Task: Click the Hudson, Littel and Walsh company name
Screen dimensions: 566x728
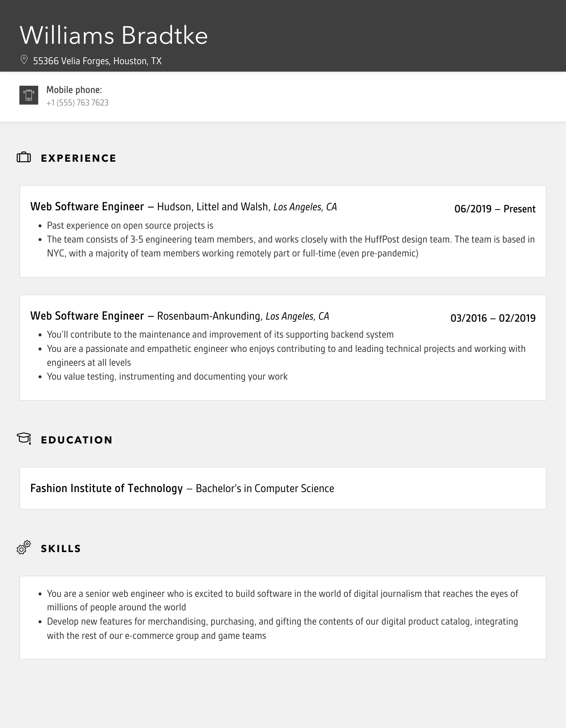Action: (213, 207)
